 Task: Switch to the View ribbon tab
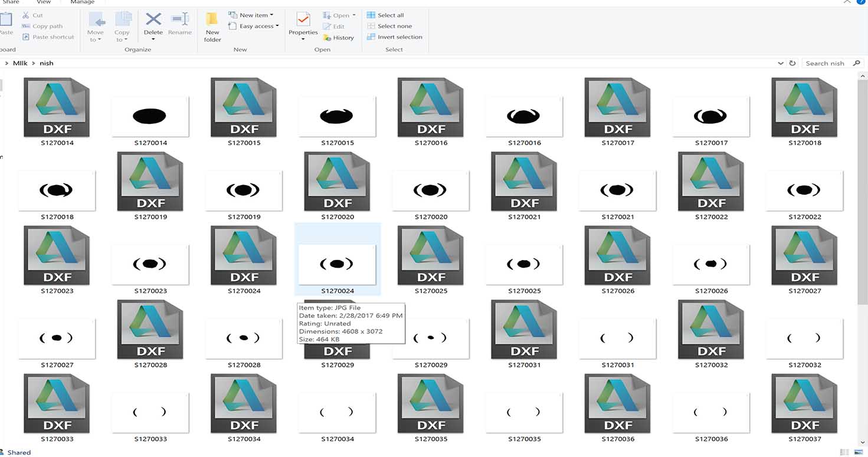point(44,2)
